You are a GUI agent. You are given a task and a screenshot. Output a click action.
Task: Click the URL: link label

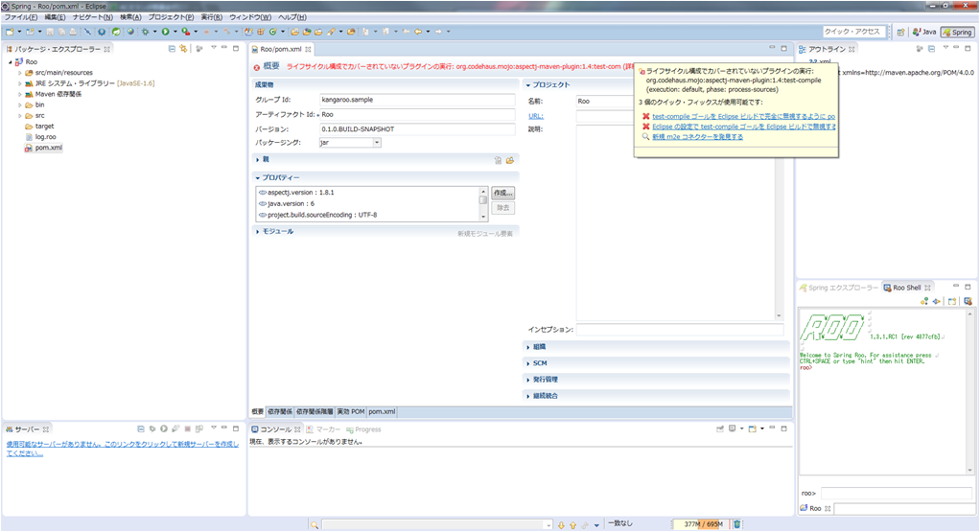click(536, 116)
